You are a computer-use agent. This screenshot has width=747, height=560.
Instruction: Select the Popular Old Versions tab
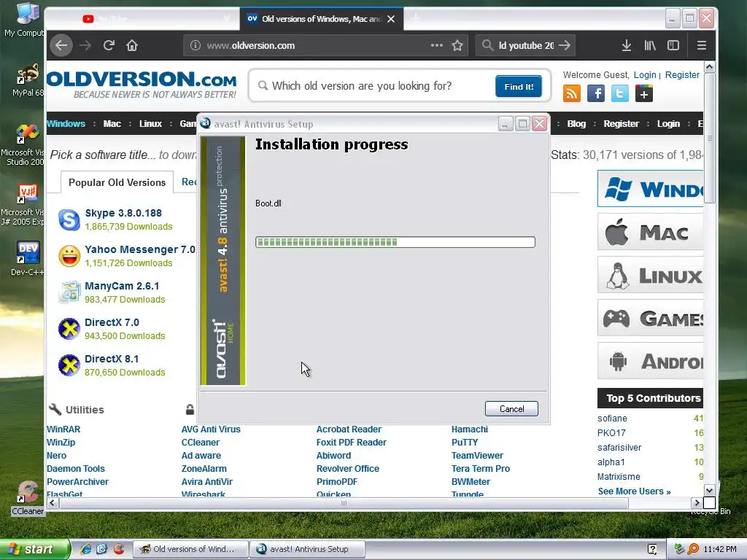click(117, 182)
